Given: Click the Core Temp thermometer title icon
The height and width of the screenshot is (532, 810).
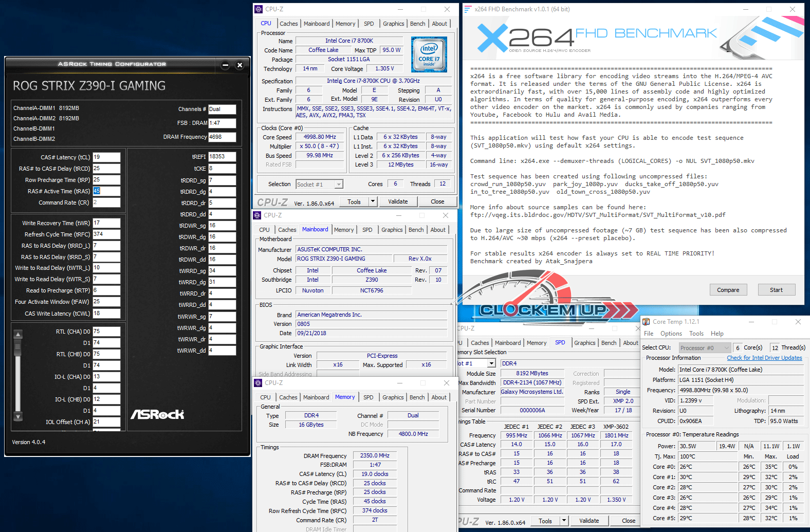Looking at the screenshot, I should [646, 322].
